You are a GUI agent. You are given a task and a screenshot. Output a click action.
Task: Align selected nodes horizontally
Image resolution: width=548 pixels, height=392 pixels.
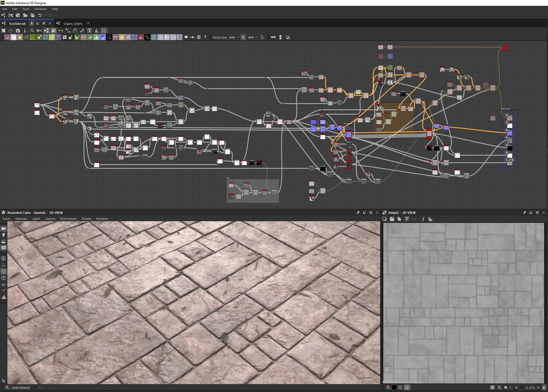[x=273, y=37]
